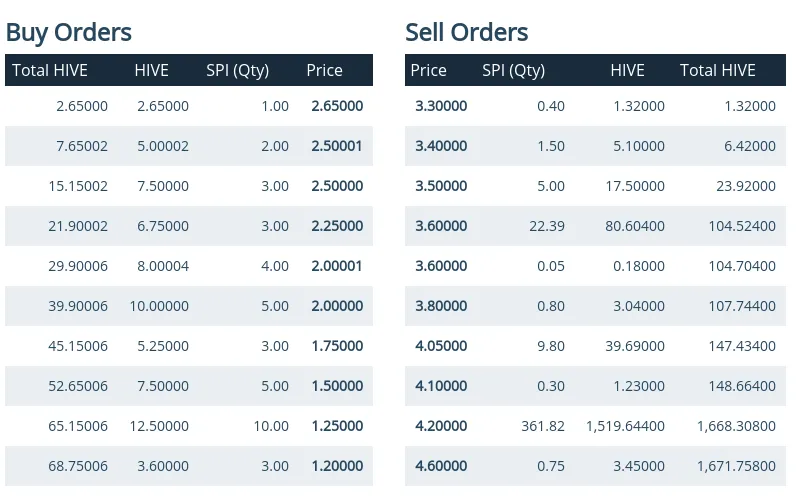Click the 68.75006 total HIVE cell
This screenshot has height=498, width=806.
pyautogui.click(x=78, y=466)
